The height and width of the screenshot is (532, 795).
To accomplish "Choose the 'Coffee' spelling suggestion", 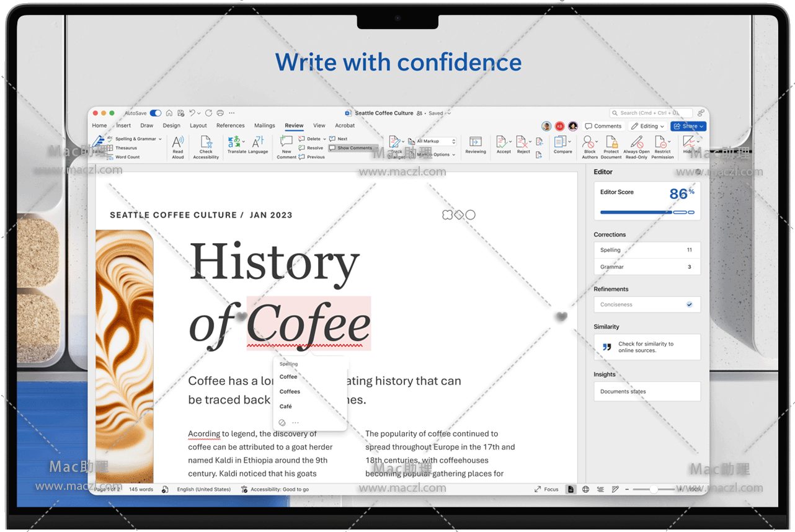I will point(288,377).
